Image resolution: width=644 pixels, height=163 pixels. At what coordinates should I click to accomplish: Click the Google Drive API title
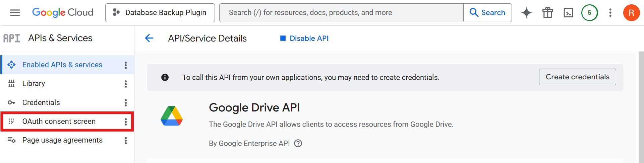(254, 107)
